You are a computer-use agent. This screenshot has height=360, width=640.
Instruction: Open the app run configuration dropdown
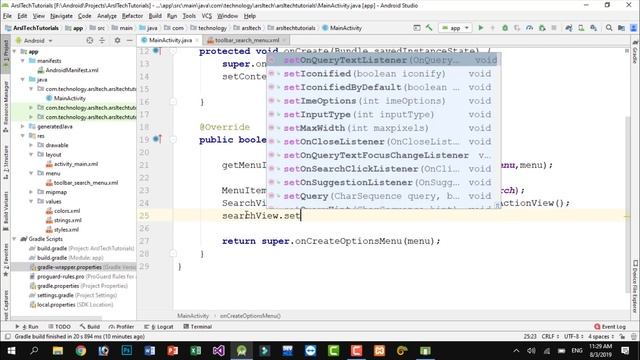coord(456,28)
